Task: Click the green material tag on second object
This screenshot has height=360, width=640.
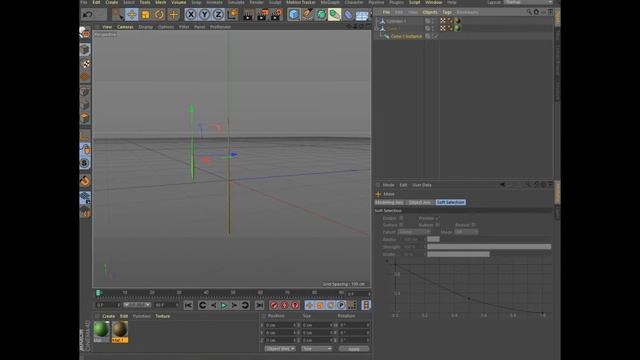Action: tap(458, 28)
